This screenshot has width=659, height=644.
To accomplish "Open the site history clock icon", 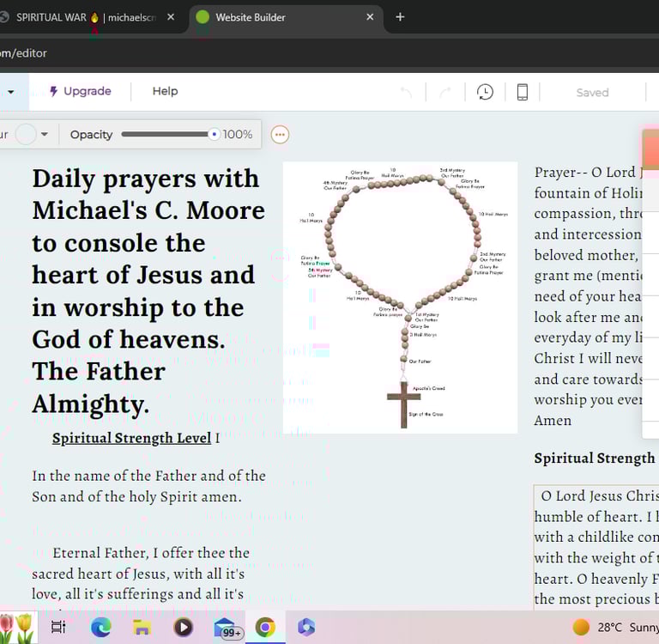I will 485,92.
